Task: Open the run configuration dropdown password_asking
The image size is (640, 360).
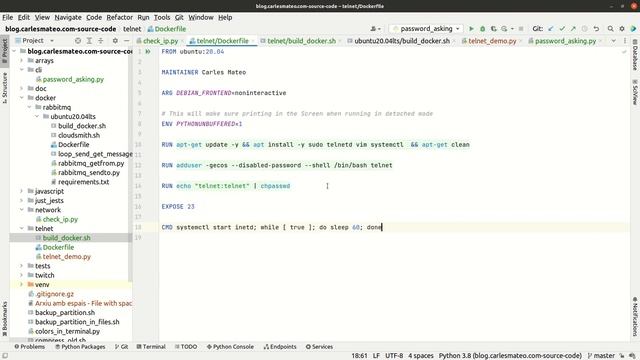Action: coord(426,29)
